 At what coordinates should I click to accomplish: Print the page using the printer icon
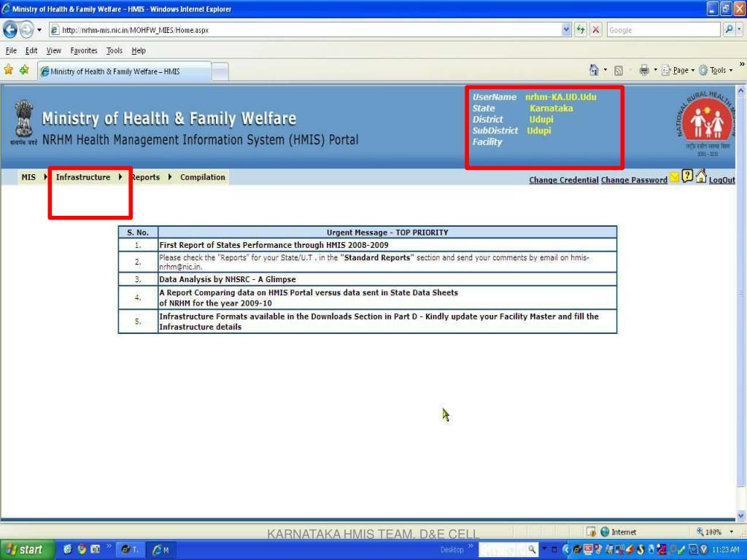(644, 70)
